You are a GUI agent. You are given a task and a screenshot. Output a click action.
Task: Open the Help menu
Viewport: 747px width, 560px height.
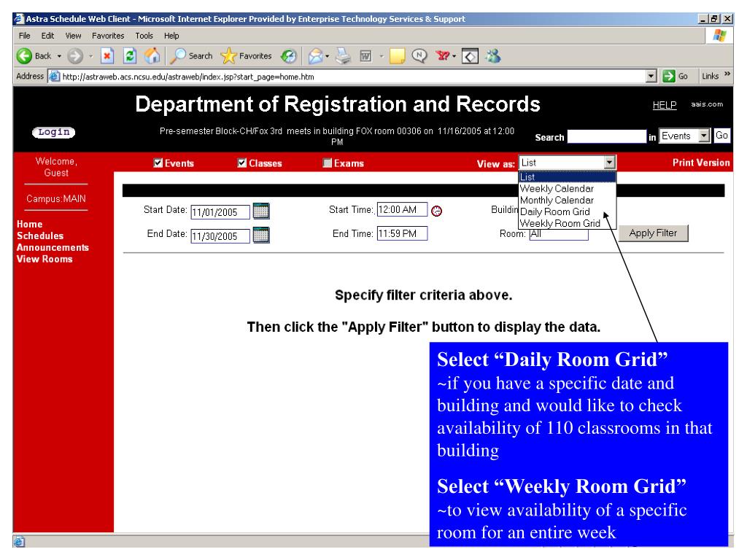tap(171, 36)
